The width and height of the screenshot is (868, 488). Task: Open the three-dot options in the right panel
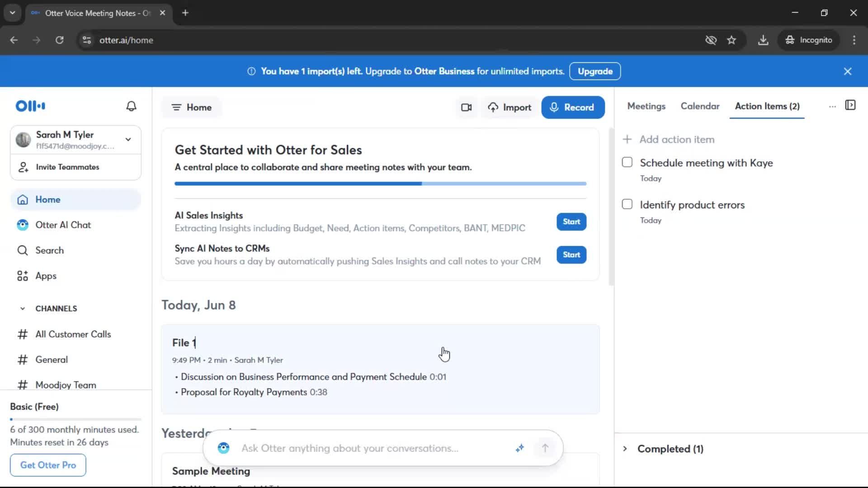832,107
